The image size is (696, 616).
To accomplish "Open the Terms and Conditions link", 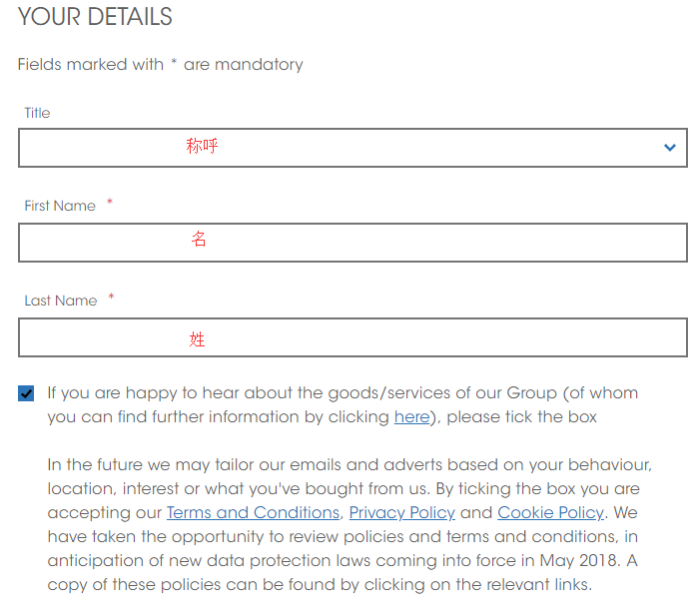I will point(253,513).
